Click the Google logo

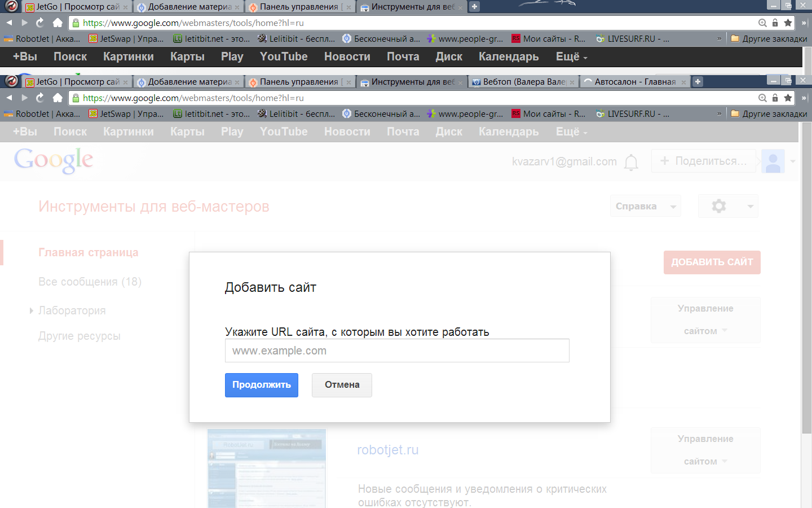click(54, 160)
